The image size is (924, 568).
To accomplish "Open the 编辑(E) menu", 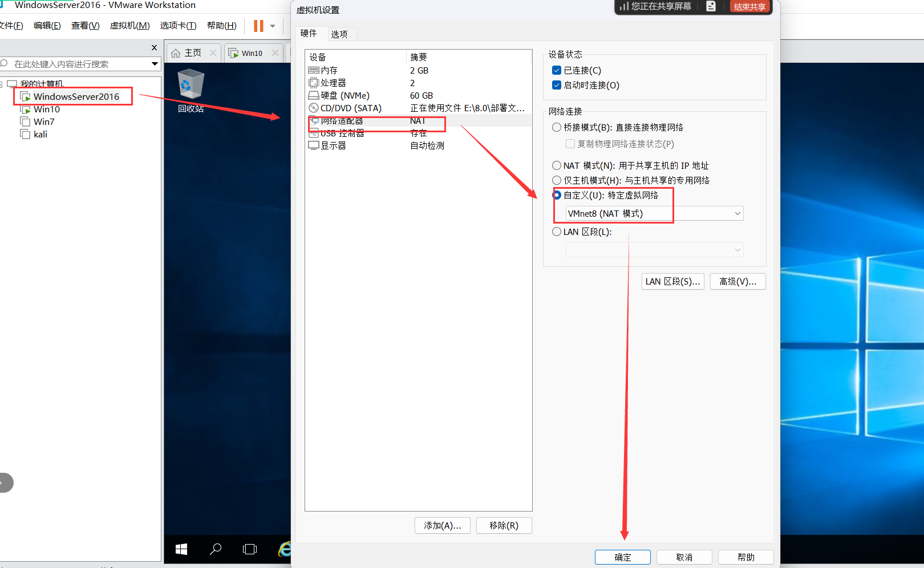I will (47, 26).
